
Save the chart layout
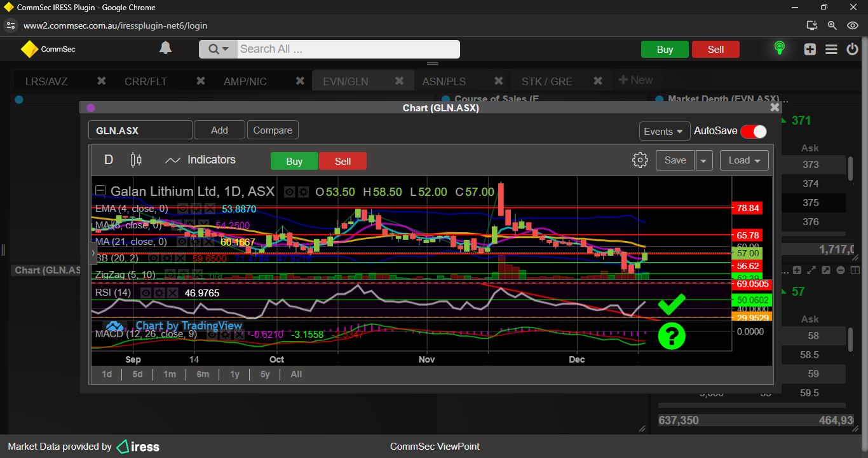pos(675,160)
